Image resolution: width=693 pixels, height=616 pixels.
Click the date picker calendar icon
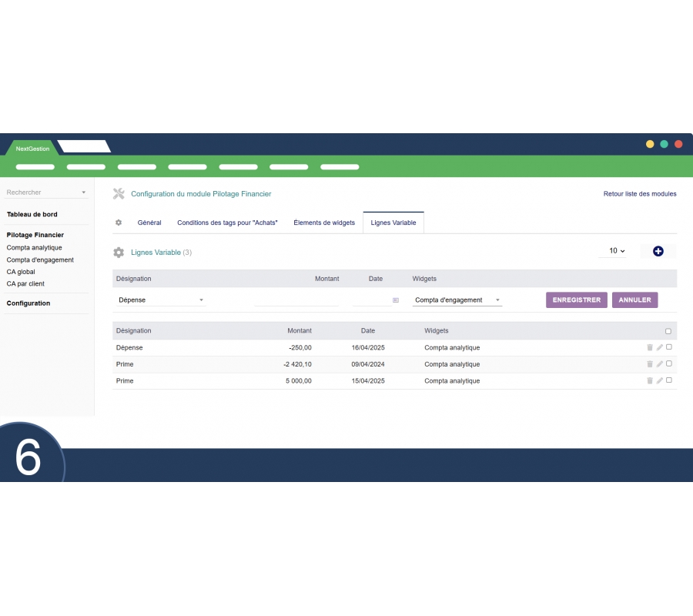(396, 300)
